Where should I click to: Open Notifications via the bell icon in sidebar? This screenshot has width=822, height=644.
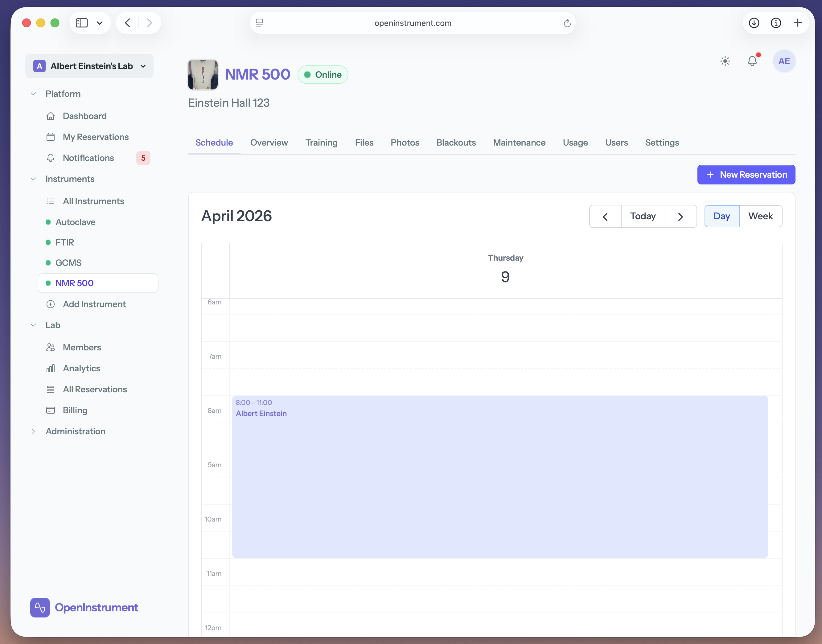tap(51, 158)
